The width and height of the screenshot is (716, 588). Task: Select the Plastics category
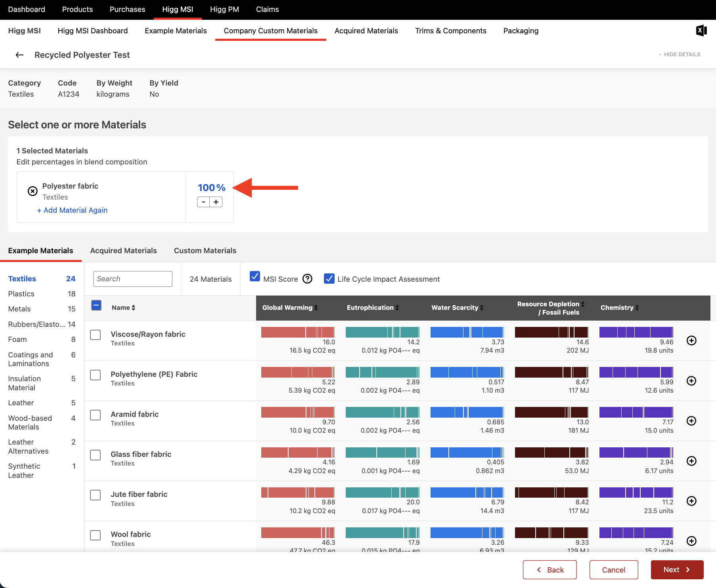coord(42,294)
